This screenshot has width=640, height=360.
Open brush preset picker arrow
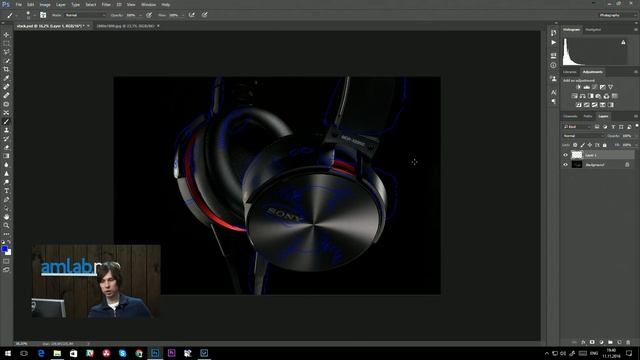click(x=34, y=15)
